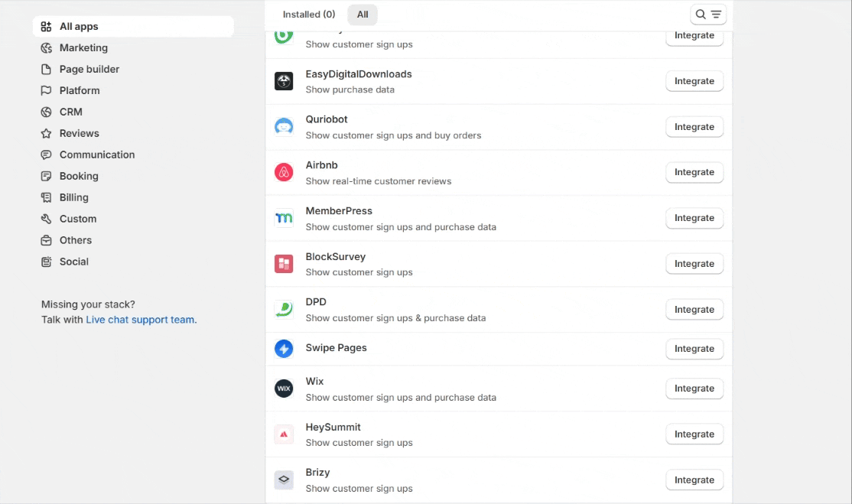Click the Custom wrench icon

pos(46,219)
